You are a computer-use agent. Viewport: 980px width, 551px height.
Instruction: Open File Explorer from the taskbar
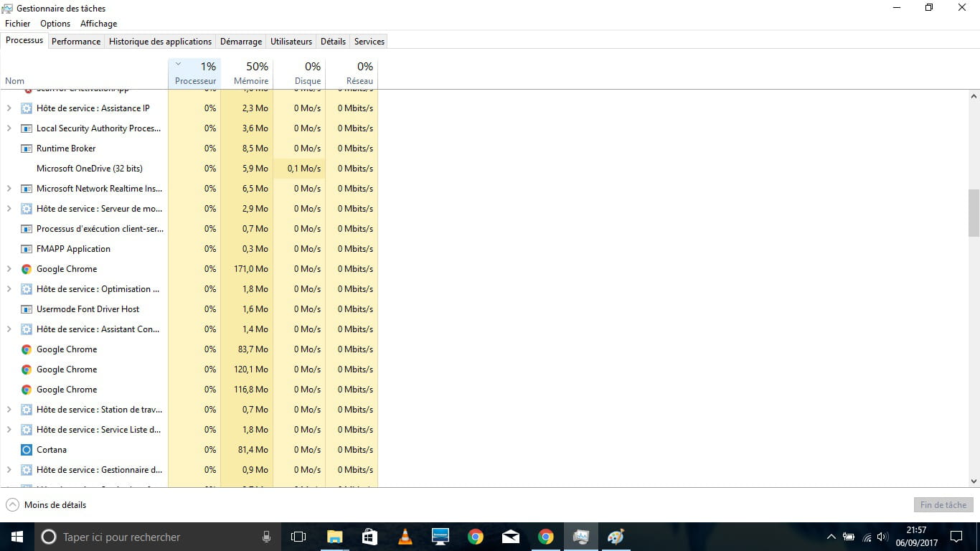tap(334, 537)
